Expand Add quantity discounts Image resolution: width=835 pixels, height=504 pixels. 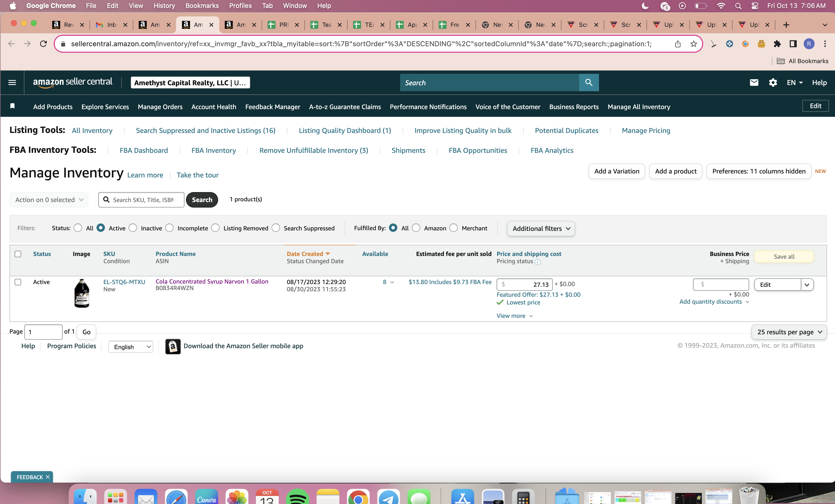[x=714, y=302]
